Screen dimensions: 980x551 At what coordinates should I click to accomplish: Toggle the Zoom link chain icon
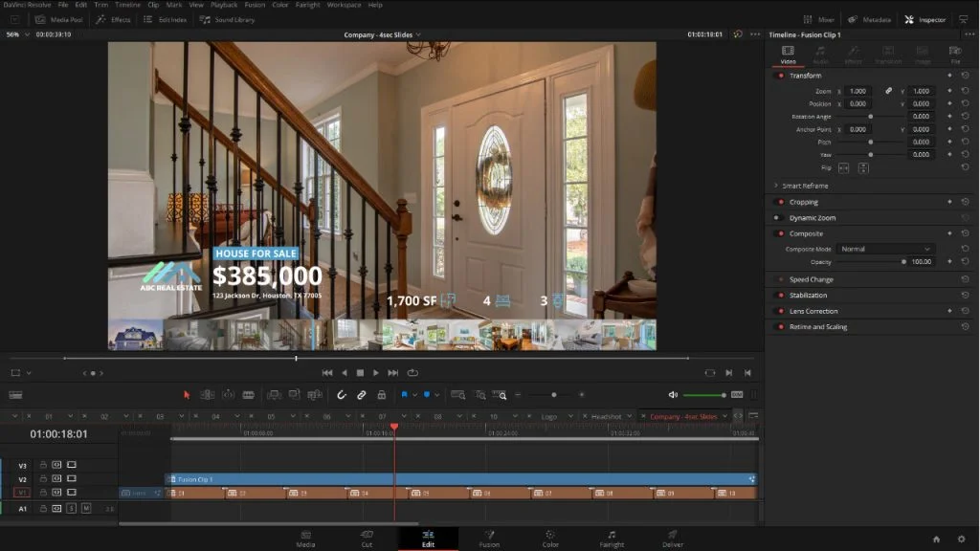[888, 91]
